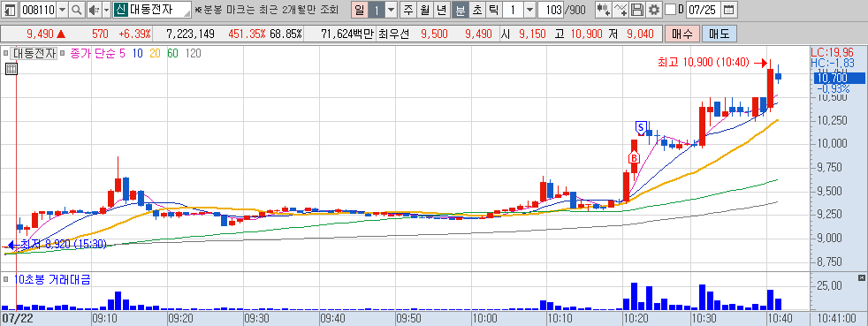Toggle the D date checkbox
868x326 pixels.
coord(670,10)
